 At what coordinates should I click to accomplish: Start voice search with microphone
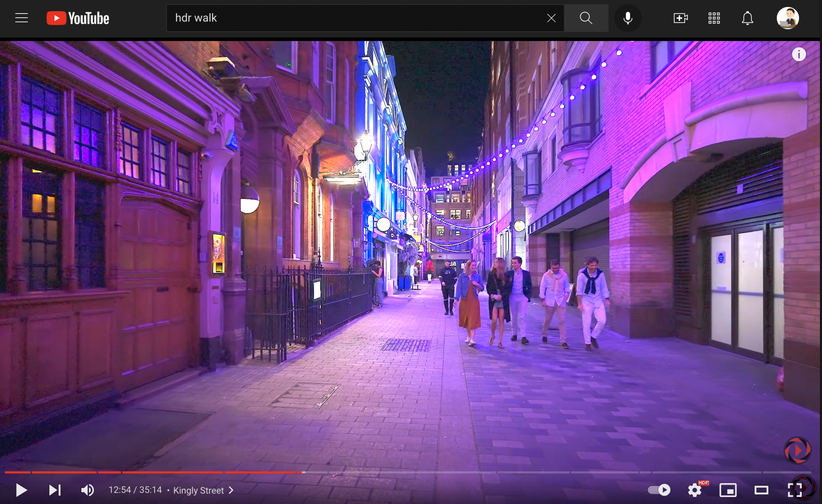628,18
